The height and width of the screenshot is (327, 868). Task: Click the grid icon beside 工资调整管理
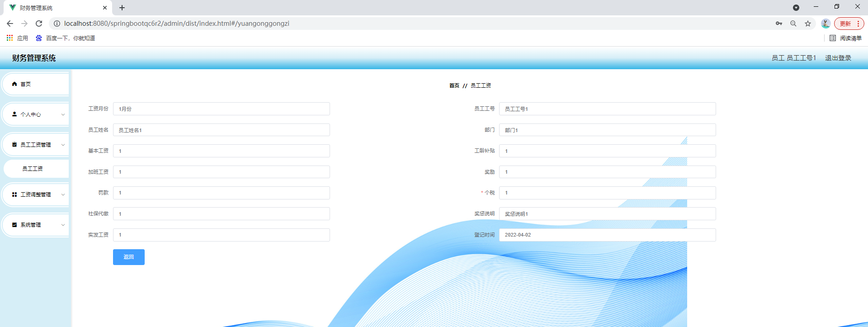pyautogui.click(x=14, y=194)
